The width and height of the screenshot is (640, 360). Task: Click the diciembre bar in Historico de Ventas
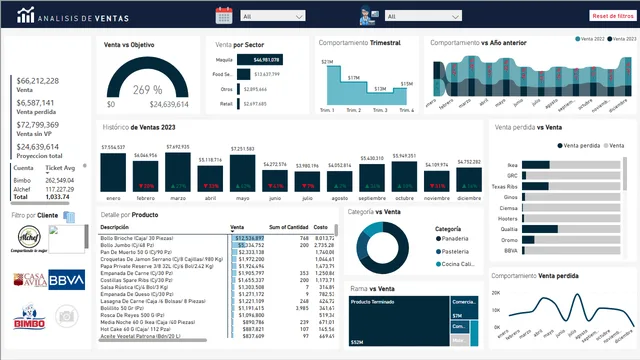coord(469,180)
